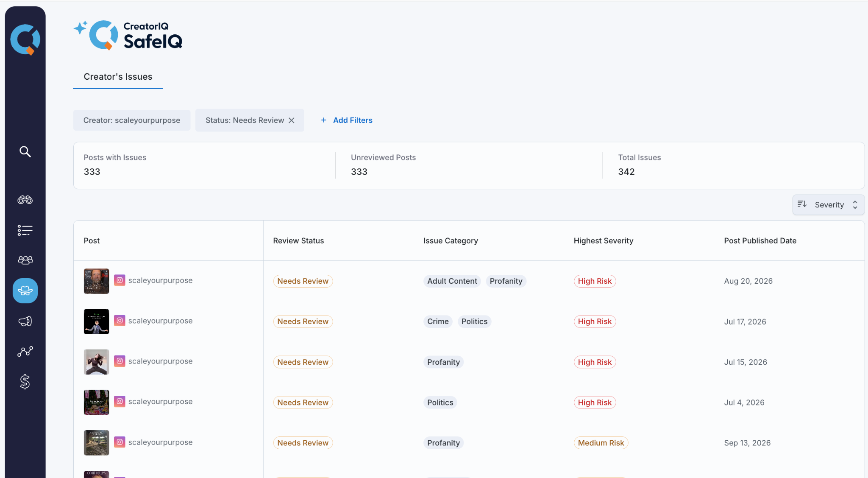Click the High Risk badge in the Jul 15 row
868x478 pixels.
pos(595,362)
